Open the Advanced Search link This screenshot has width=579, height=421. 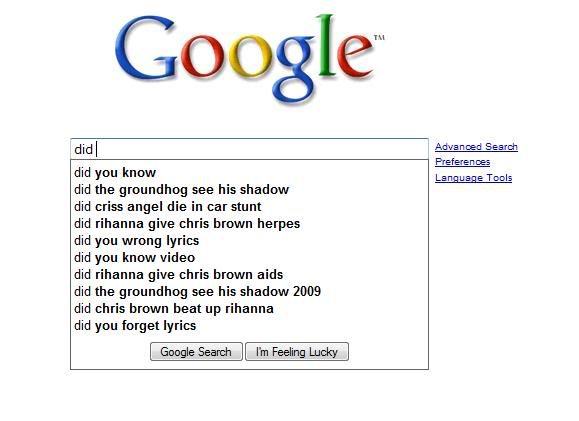pyautogui.click(x=476, y=147)
